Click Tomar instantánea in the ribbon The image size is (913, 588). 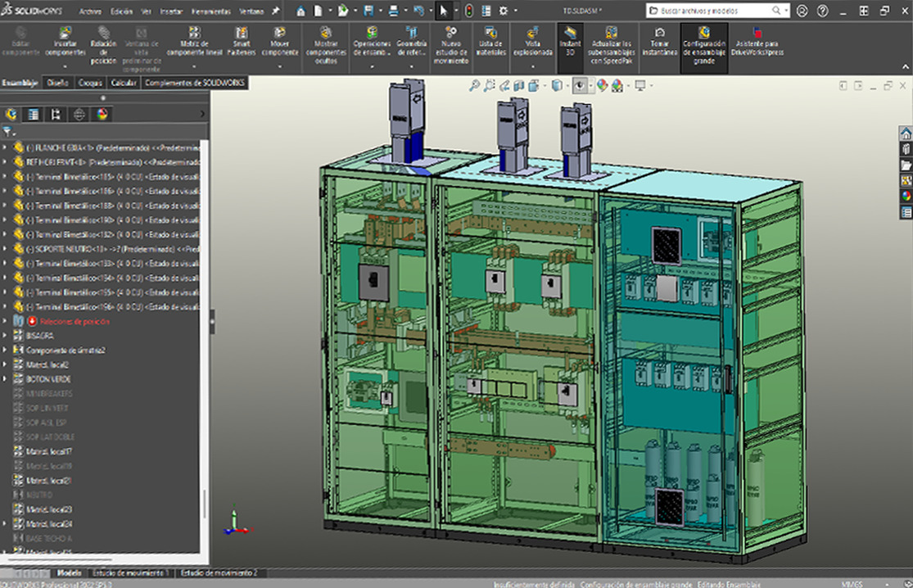(x=659, y=43)
